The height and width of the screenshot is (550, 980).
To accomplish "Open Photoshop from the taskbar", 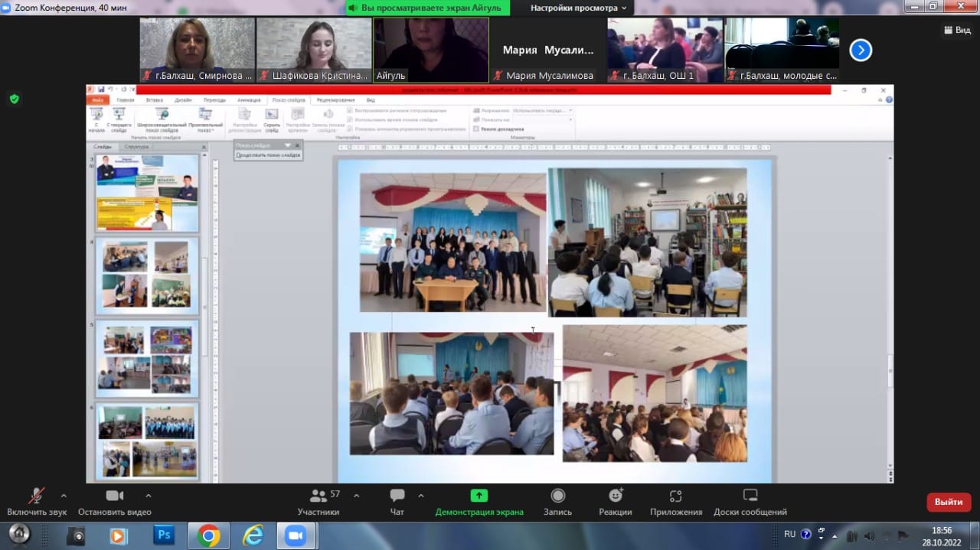I will (x=164, y=535).
